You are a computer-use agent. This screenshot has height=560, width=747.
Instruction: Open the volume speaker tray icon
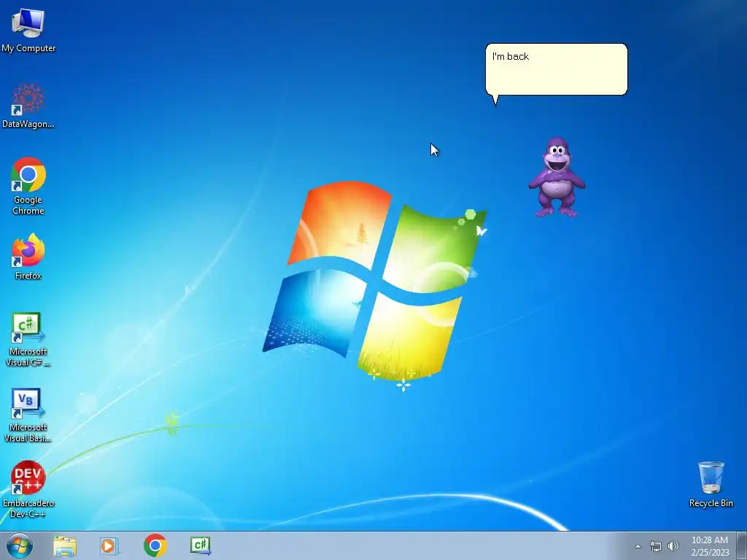[x=673, y=546]
